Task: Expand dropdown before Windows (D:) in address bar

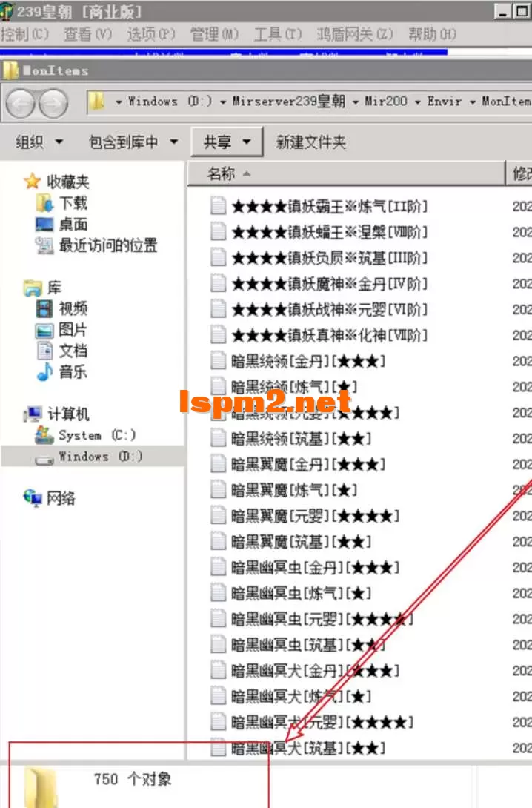Action: [x=119, y=102]
